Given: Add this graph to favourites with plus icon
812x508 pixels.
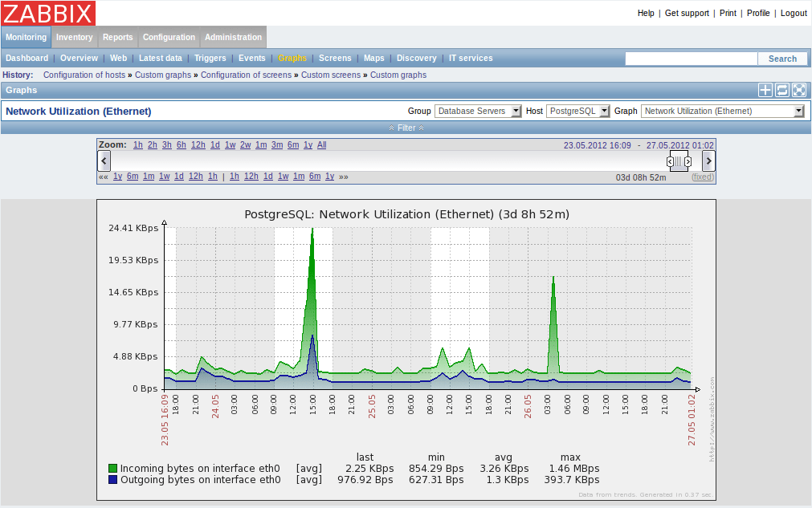Looking at the screenshot, I should [765, 90].
